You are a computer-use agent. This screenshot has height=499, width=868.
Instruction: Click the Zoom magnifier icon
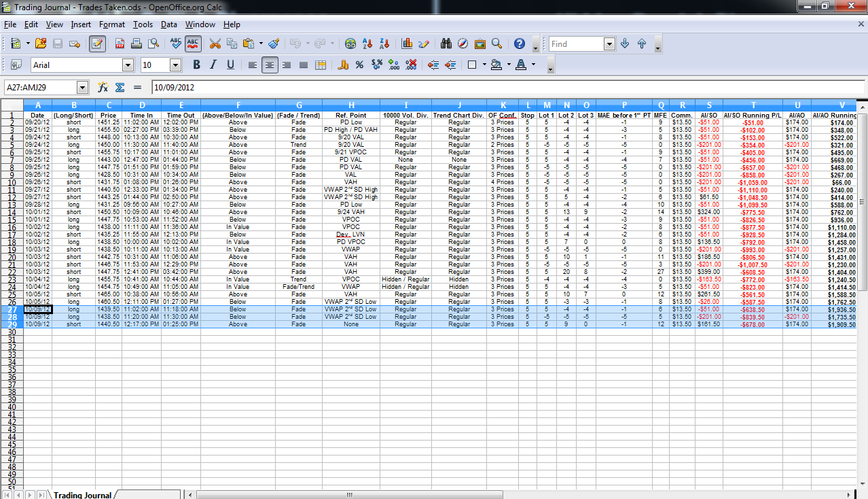(x=497, y=44)
